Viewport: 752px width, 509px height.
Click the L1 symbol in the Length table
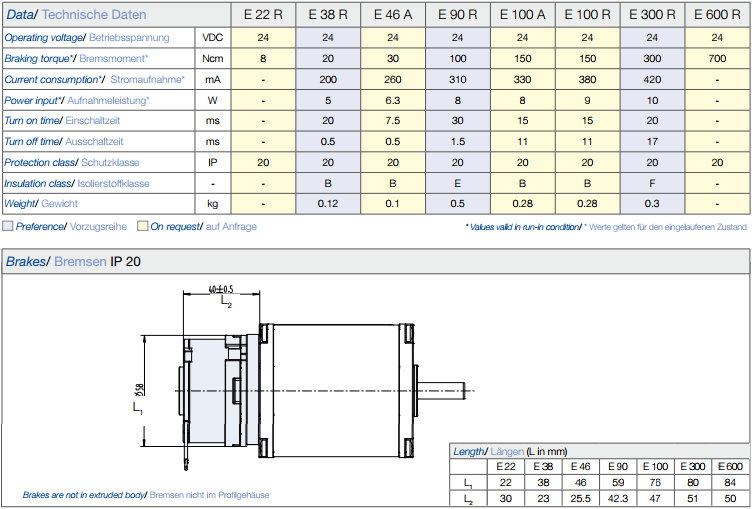[x=467, y=483]
